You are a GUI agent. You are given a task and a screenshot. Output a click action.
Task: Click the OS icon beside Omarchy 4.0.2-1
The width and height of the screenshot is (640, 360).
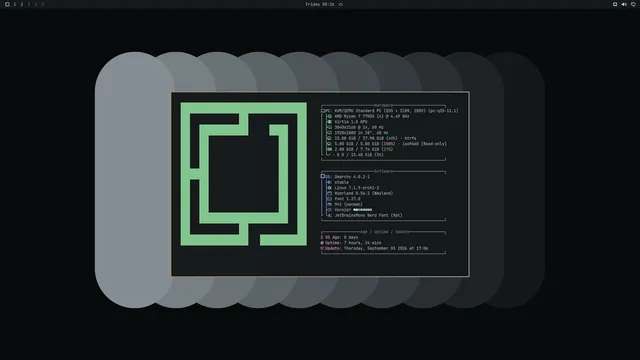point(323,176)
